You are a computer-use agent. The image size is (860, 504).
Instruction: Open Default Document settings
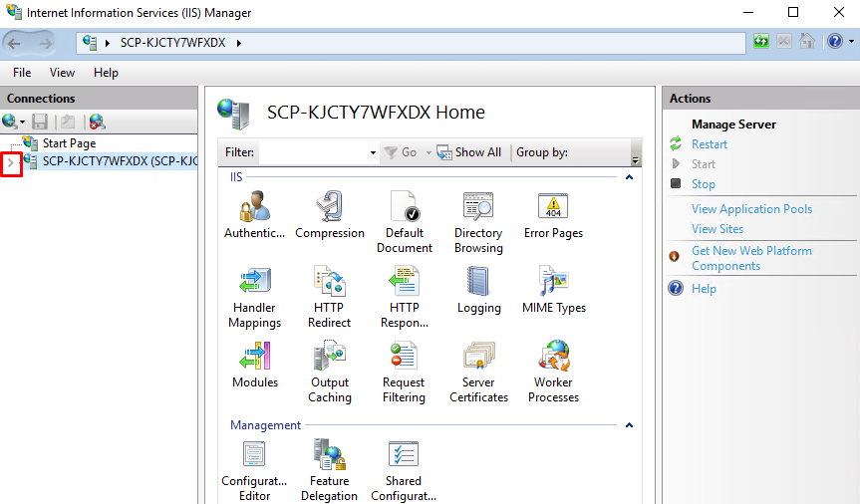point(405,222)
